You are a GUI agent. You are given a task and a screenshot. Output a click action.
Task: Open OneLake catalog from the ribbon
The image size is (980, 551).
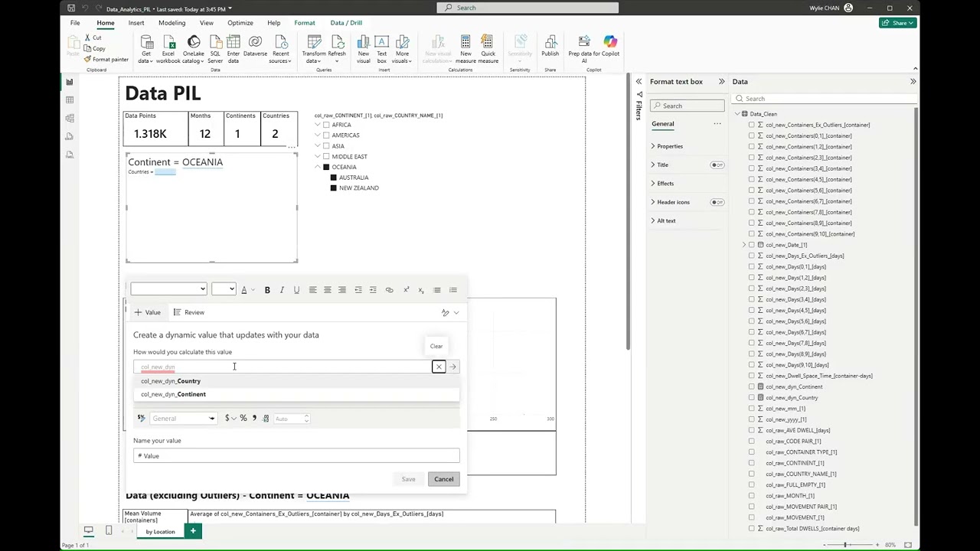coord(194,49)
